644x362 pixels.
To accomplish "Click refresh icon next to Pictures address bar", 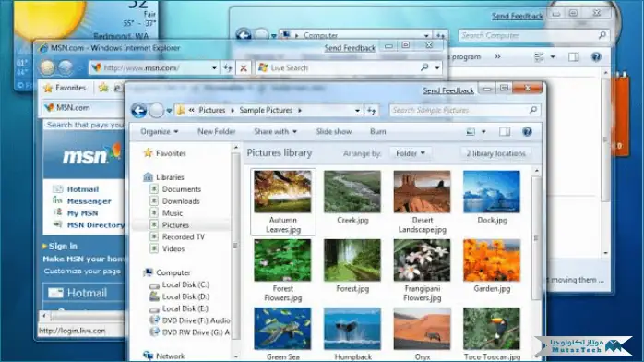I will 372,110.
